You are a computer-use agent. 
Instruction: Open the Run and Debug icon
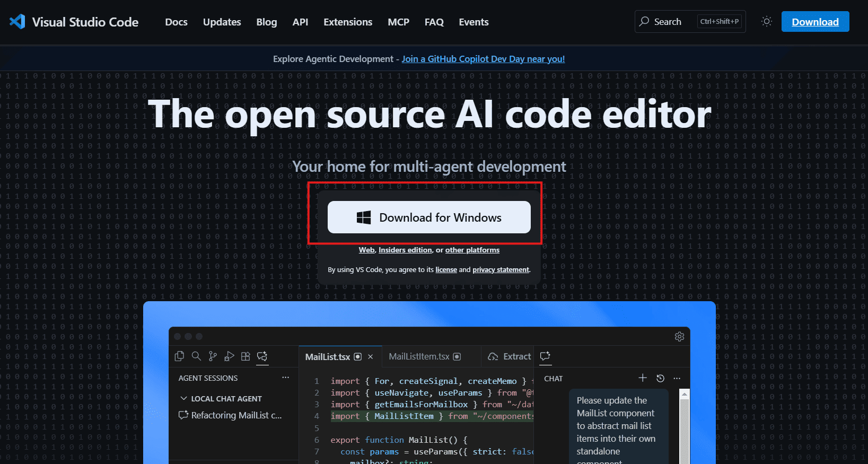click(229, 356)
